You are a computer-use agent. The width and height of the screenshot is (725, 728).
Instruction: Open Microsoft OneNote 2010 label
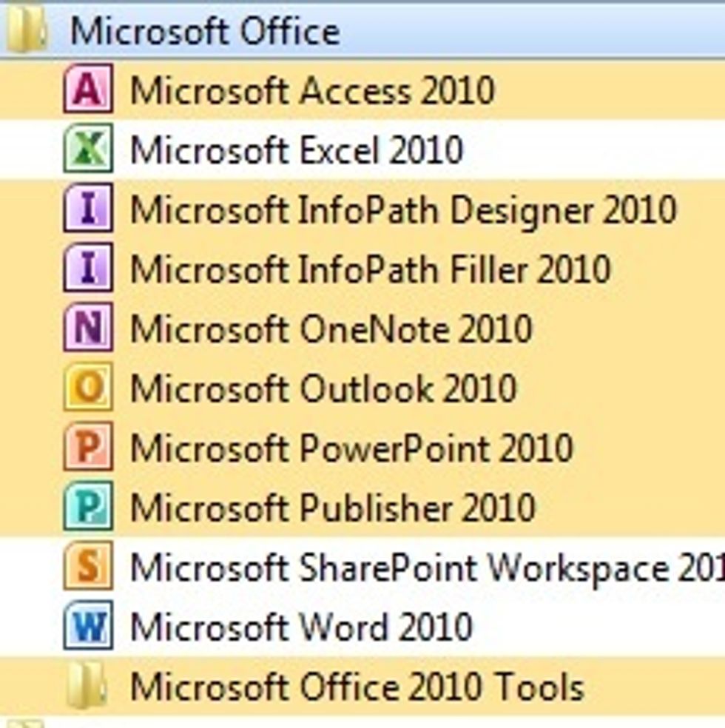coord(330,329)
